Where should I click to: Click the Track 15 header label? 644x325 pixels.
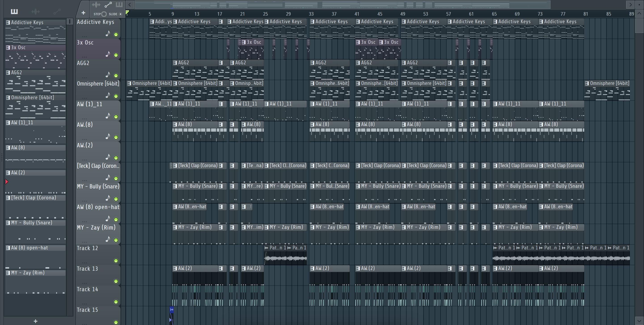[87, 310]
